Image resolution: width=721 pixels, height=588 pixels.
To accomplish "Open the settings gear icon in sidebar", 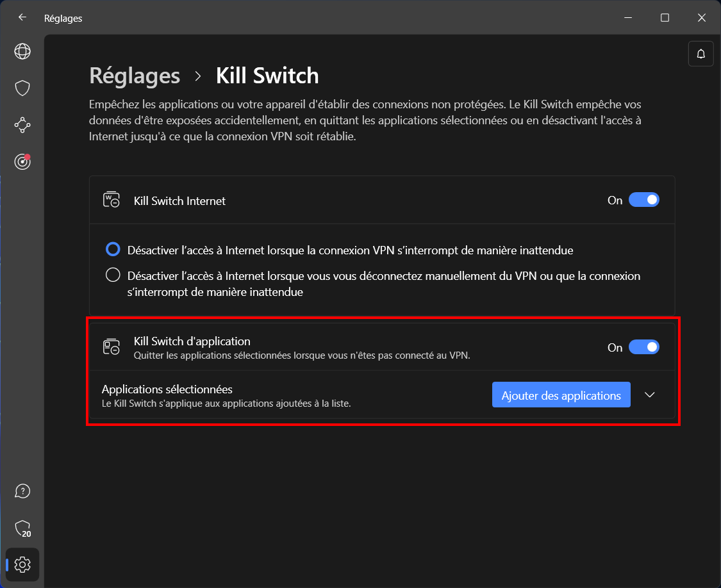I will pos(22,564).
